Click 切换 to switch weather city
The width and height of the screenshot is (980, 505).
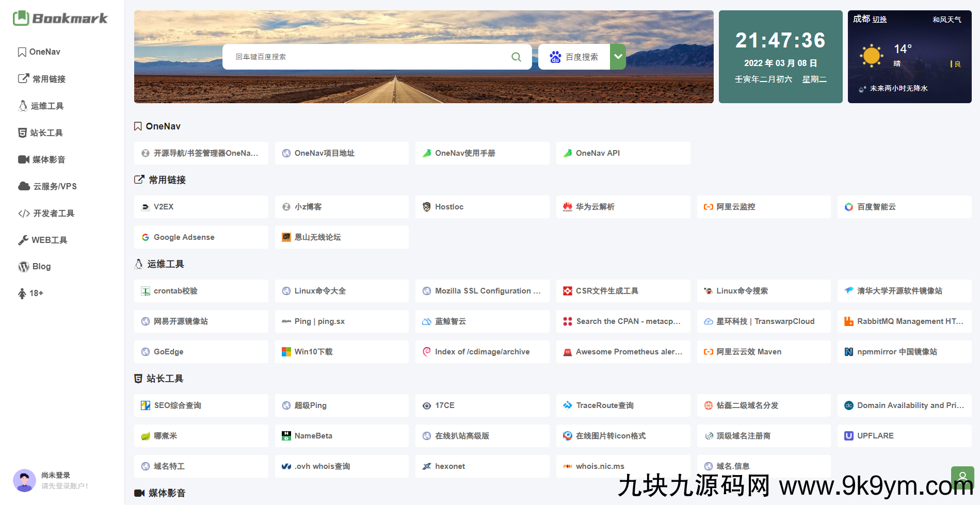(x=879, y=20)
